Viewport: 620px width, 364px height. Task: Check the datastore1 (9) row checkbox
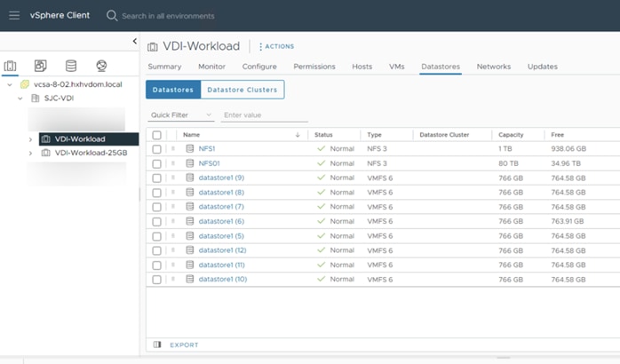pos(156,178)
